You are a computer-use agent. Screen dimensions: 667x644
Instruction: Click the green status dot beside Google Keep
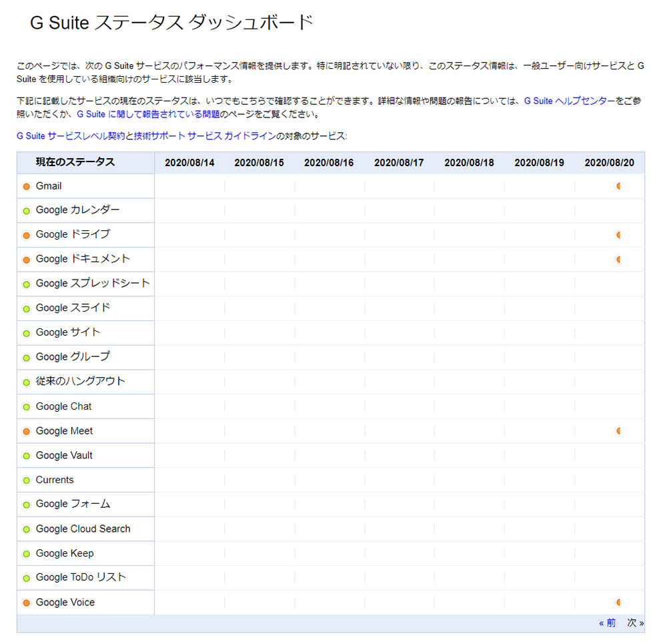[x=27, y=554]
